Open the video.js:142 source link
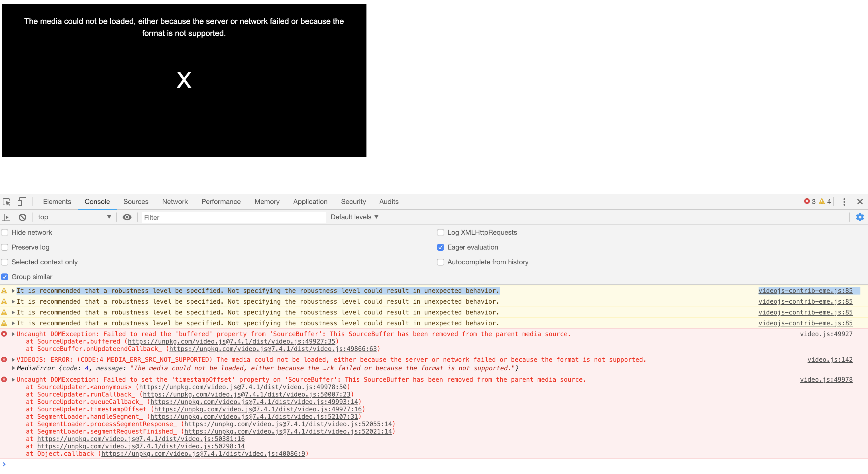The image size is (868, 474). pyautogui.click(x=830, y=360)
